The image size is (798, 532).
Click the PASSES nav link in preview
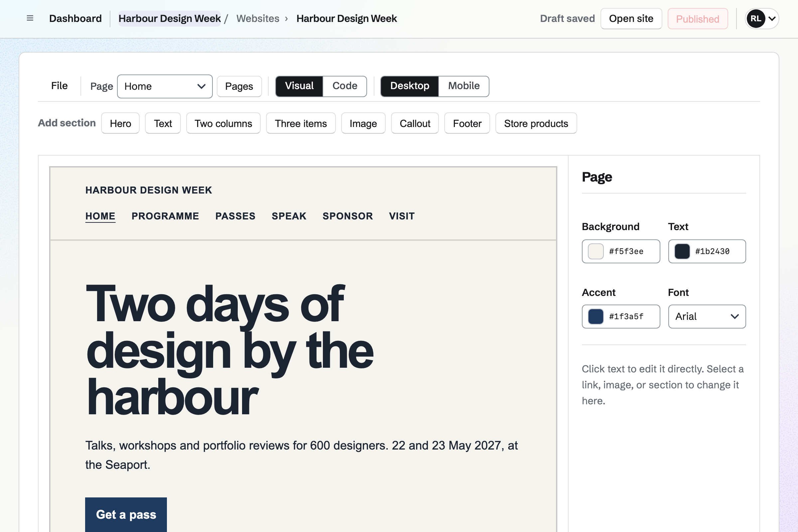(x=235, y=216)
